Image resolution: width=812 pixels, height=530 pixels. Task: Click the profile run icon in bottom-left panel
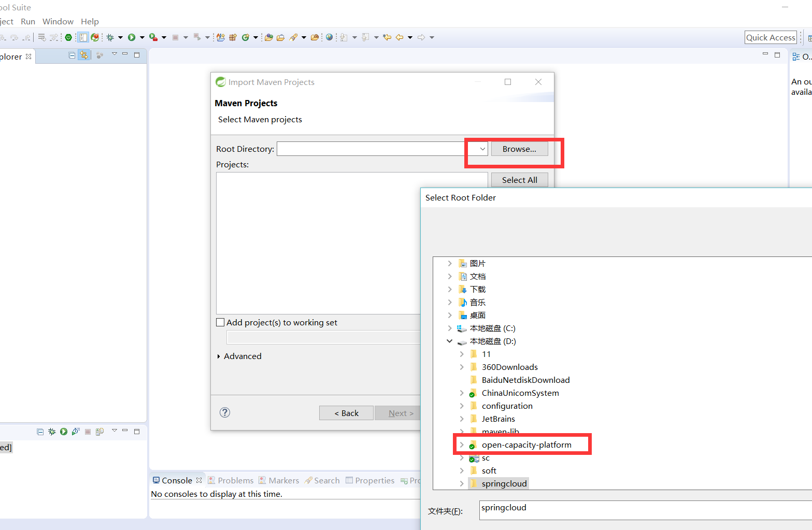click(76, 432)
